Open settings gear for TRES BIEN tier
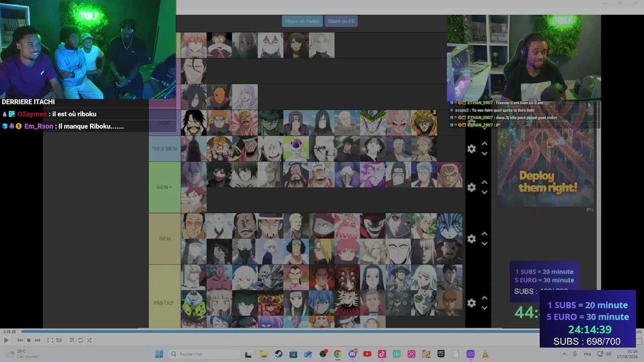644x362 pixels. click(471, 149)
